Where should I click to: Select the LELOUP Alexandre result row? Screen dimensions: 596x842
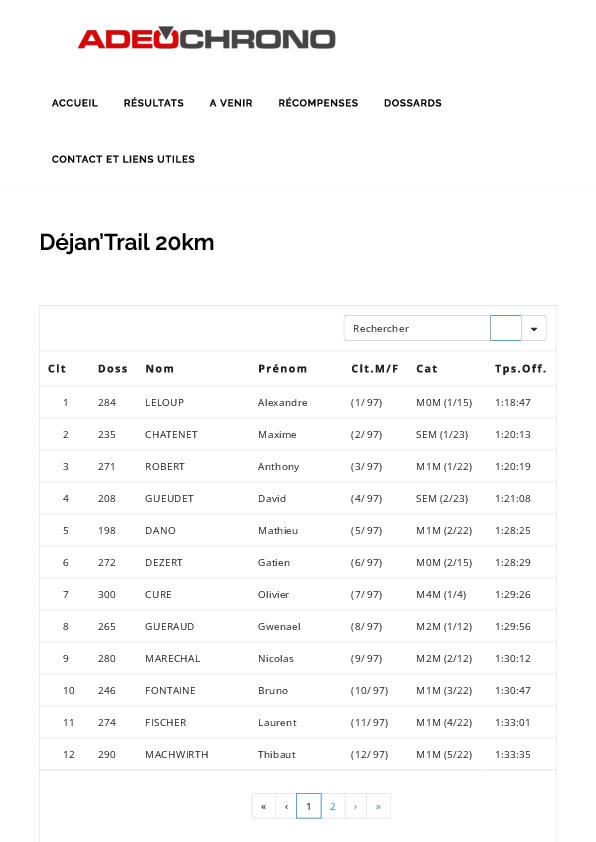(298, 402)
